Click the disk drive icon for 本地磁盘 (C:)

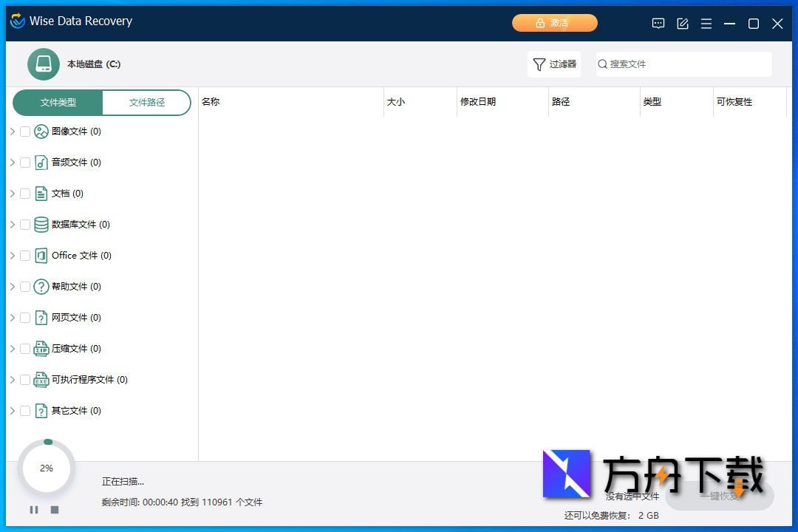pos(43,64)
